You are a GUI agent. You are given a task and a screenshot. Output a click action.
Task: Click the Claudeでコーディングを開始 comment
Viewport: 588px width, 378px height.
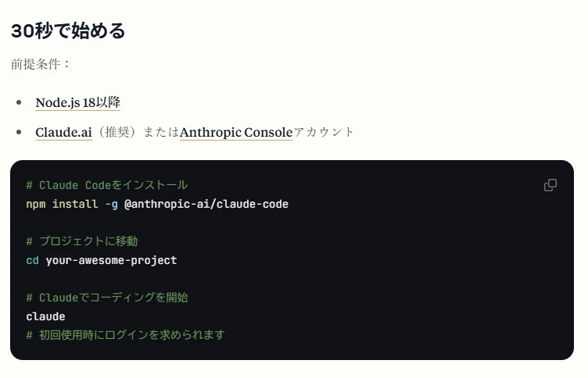[107, 298]
